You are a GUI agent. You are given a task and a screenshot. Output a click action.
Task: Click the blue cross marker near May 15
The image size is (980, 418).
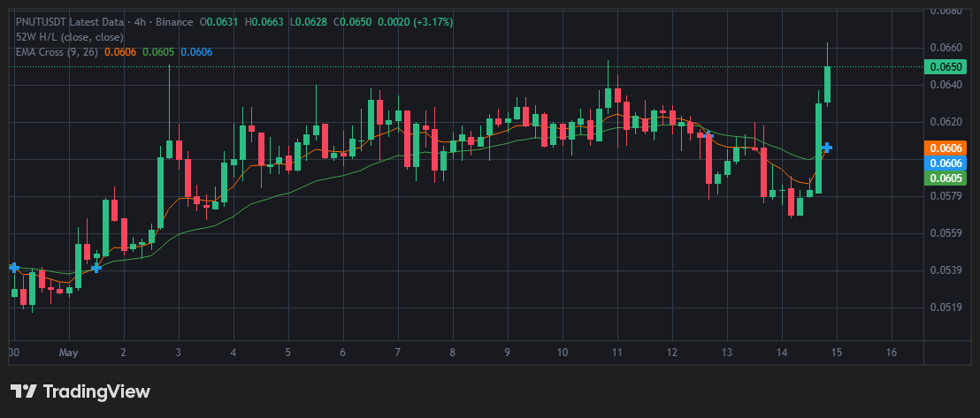[827, 148]
